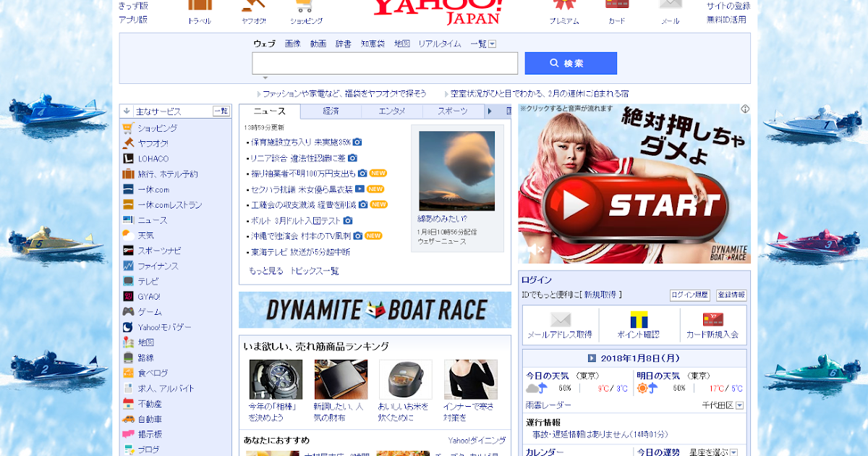Open the 今日の天気 link

click(547, 376)
